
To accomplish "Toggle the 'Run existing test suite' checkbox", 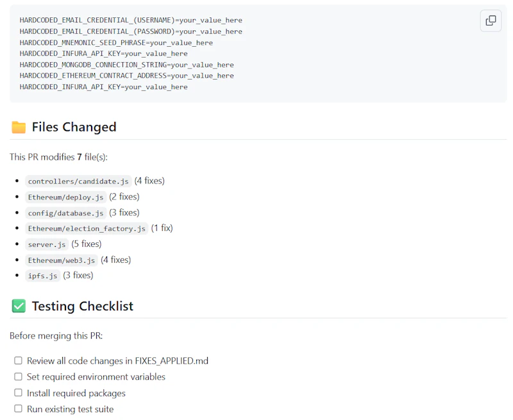I will pos(19,408).
